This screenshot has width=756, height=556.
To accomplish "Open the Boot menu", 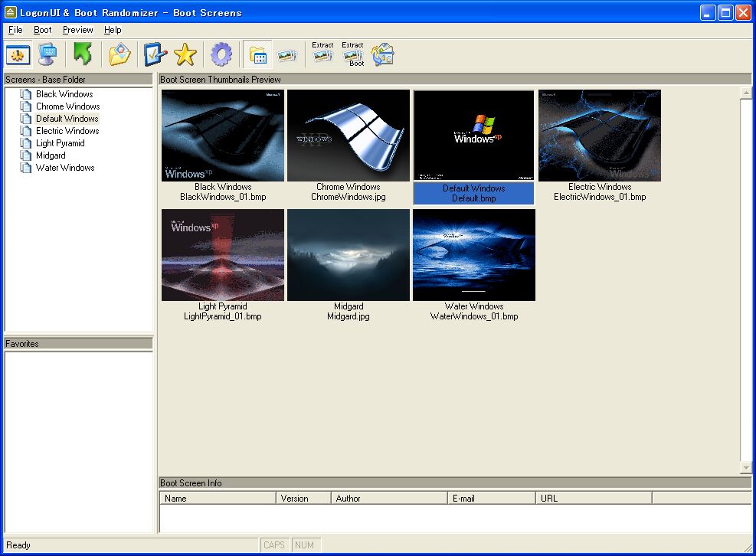I will coord(42,30).
